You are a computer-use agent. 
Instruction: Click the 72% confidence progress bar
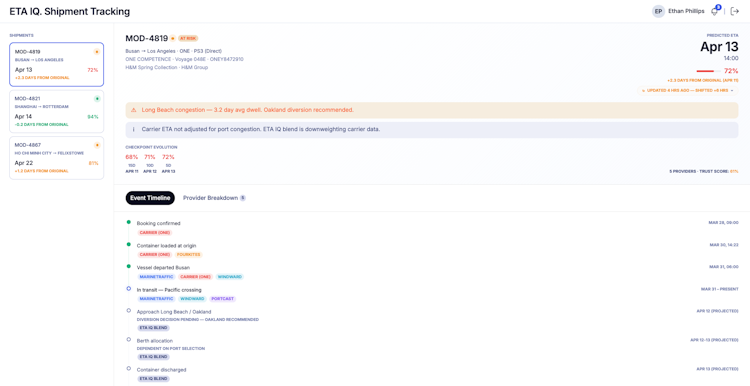708,71
